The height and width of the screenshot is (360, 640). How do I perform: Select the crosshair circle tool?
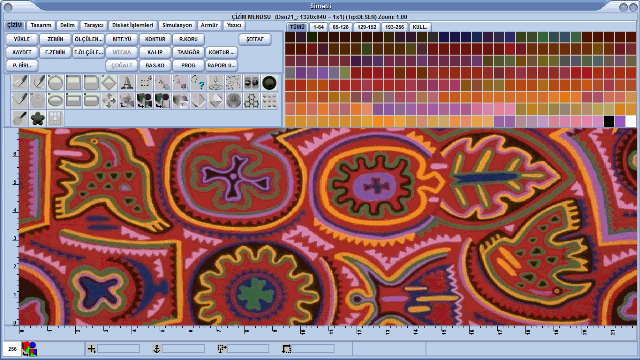coord(234,100)
